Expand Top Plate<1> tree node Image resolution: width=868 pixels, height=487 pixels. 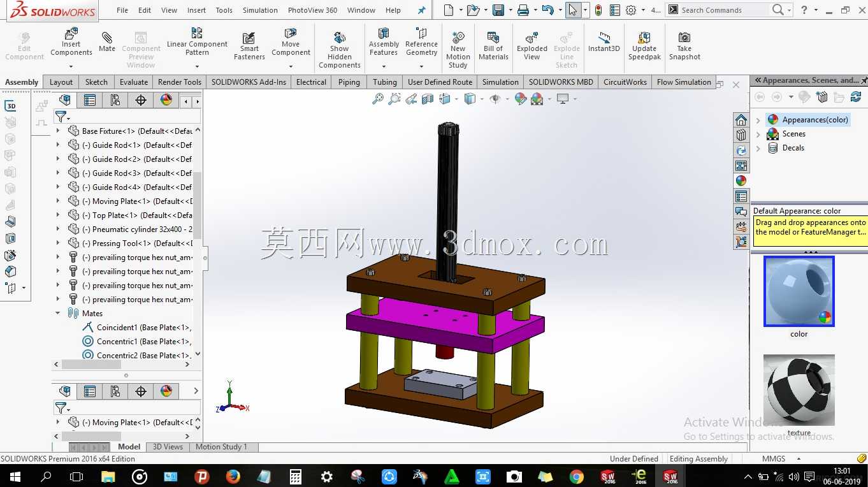pos(58,215)
